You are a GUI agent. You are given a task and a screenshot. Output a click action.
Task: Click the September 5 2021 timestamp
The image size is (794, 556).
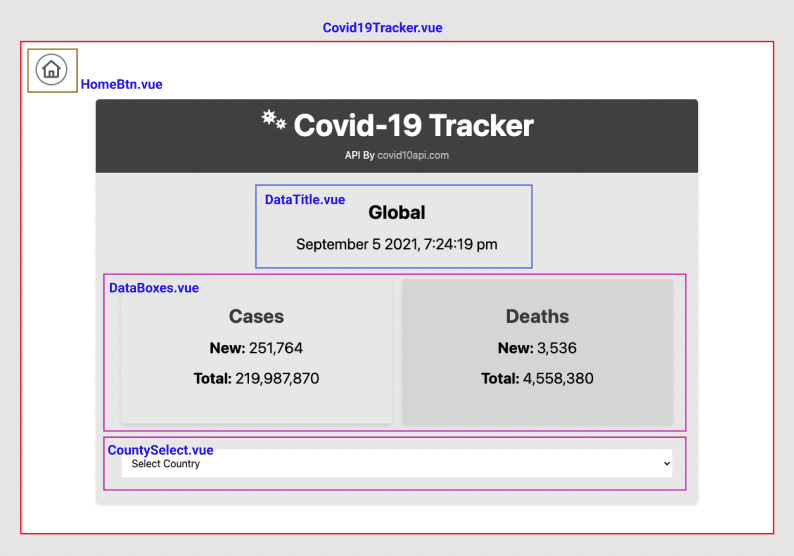[x=396, y=245]
